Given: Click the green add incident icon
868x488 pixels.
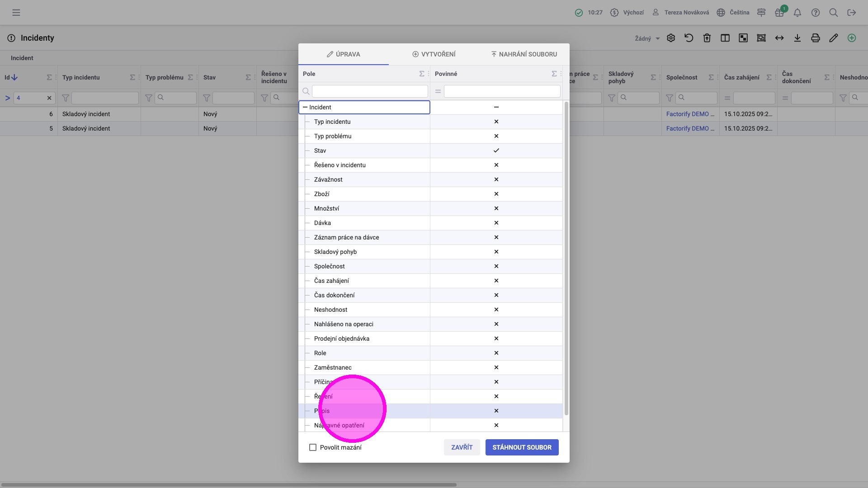Looking at the screenshot, I should (852, 38).
